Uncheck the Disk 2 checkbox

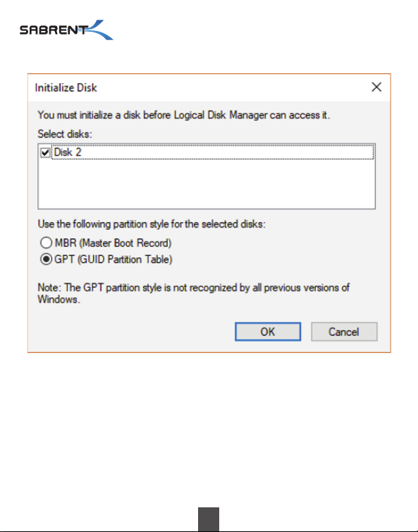tap(45, 152)
